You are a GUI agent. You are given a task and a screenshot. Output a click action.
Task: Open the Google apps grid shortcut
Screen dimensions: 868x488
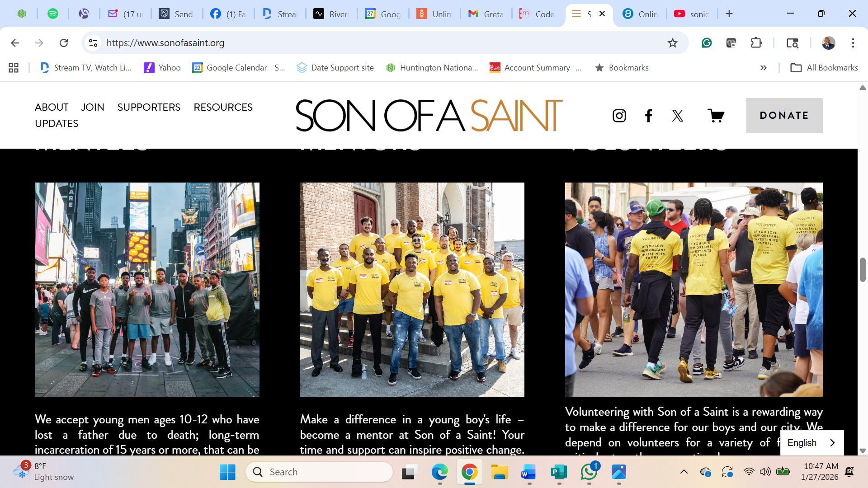(x=14, y=68)
